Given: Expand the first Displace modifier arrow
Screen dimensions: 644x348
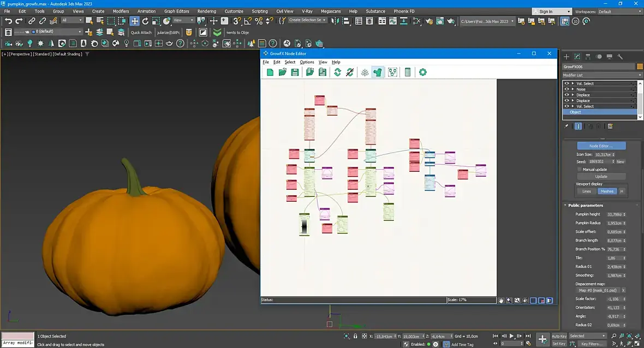Looking at the screenshot, I should pos(573,95).
